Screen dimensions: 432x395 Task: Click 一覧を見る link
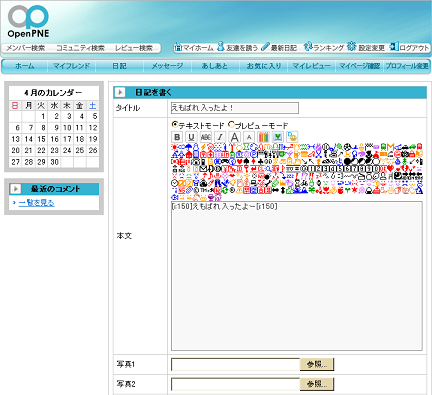tap(36, 203)
